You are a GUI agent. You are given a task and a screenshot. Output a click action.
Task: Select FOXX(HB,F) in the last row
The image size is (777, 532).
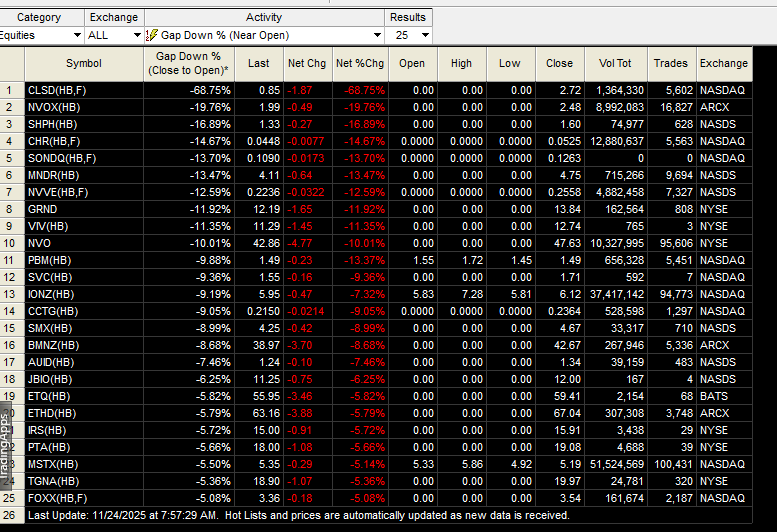84,498
